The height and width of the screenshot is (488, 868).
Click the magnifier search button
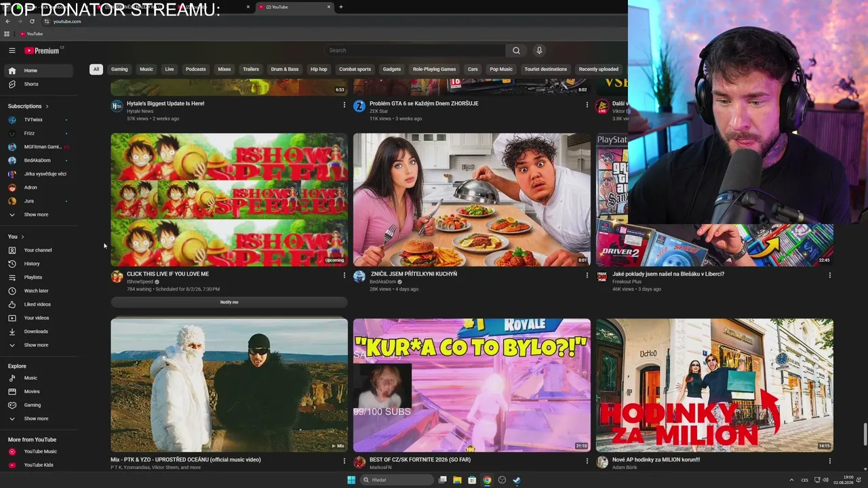tap(516, 50)
